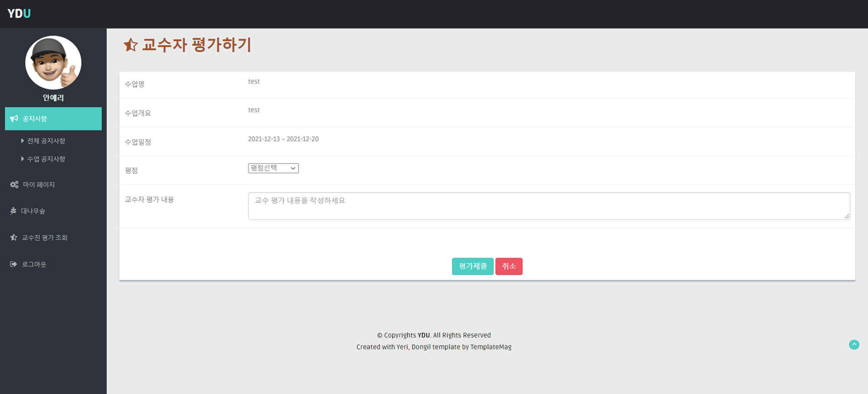This screenshot has height=394, width=868.
Task: Click the 수업일정 label
Action: [x=138, y=142]
